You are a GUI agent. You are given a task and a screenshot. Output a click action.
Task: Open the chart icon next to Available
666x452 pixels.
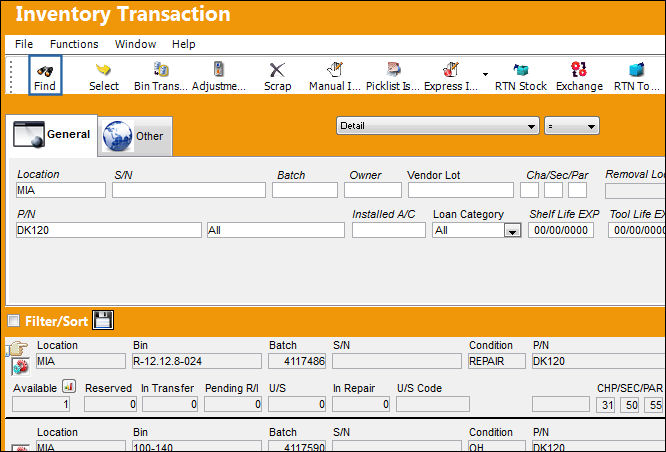click(x=69, y=386)
